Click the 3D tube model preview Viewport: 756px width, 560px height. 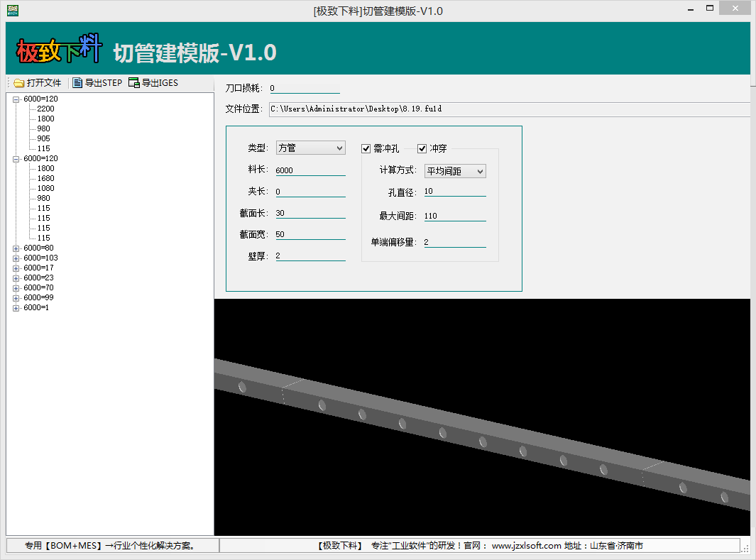click(482, 417)
